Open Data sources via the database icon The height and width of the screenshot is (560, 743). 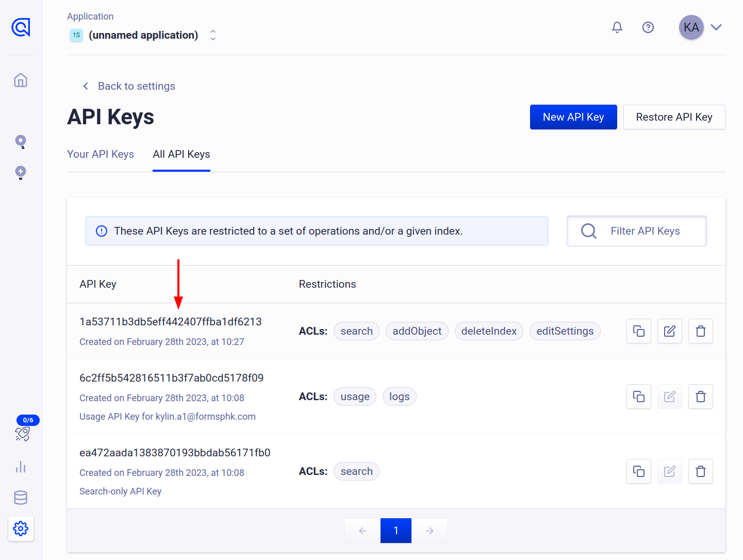(21, 498)
